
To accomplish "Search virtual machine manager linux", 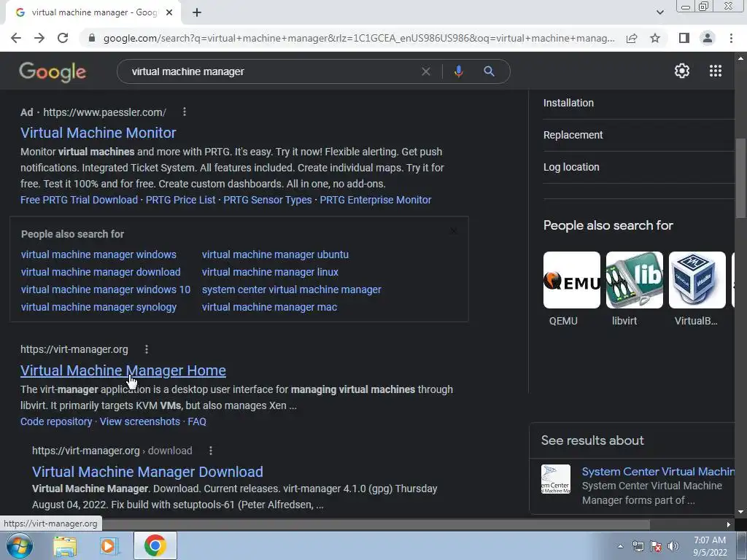I will (x=270, y=273).
